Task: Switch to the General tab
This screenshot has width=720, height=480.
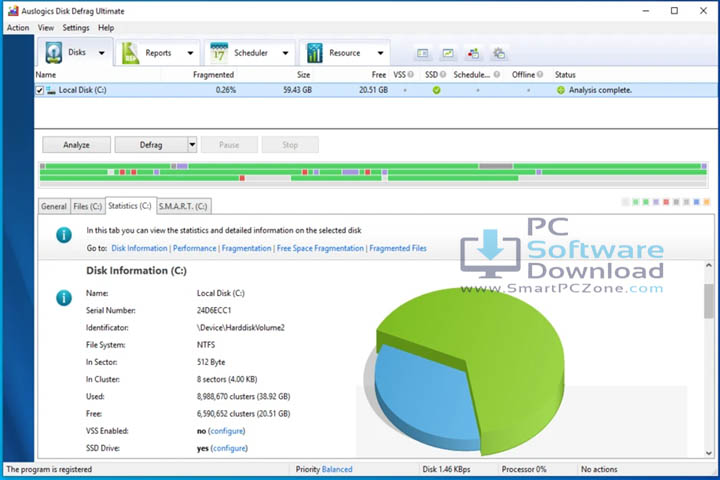Action: 54,206
